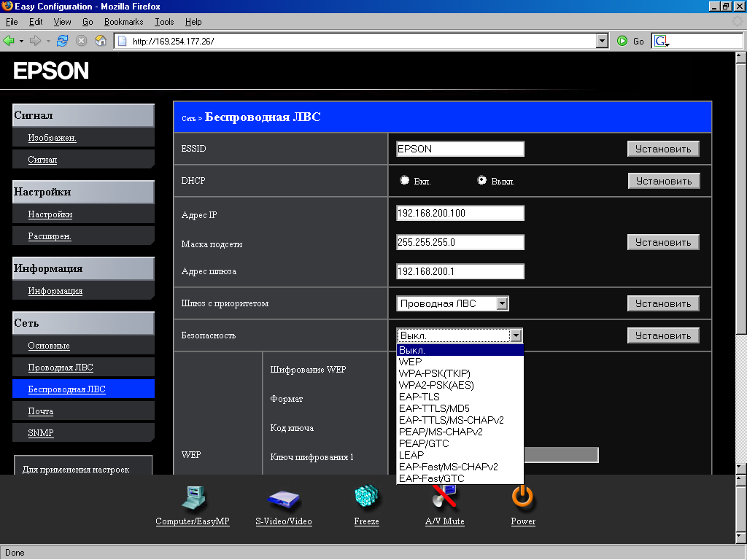Image resolution: width=747 pixels, height=560 pixels.
Task: Open the Home page icon
Action: coord(101,41)
